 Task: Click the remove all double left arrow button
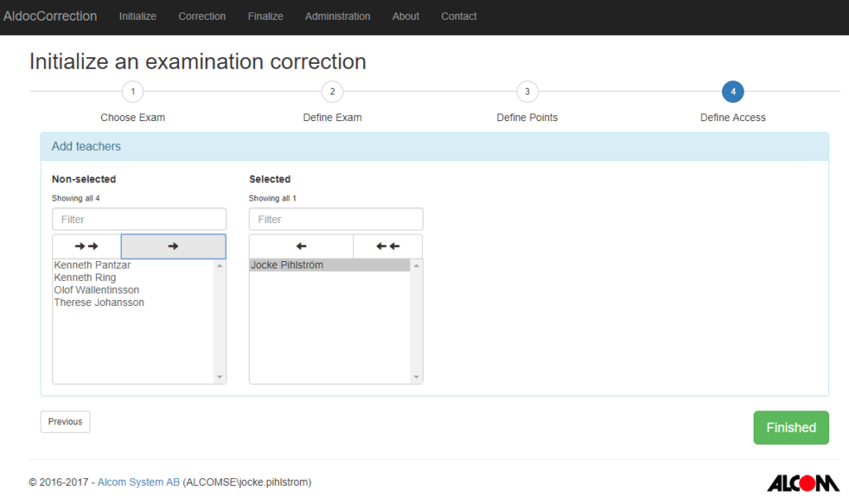click(x=387, y=246)
